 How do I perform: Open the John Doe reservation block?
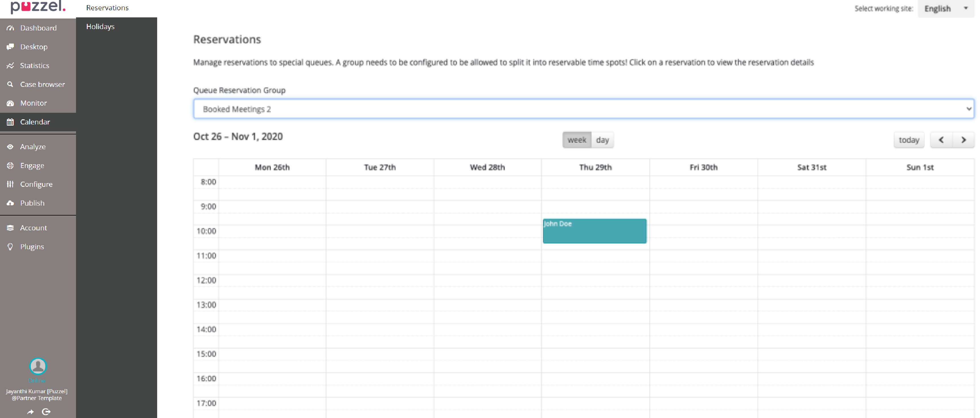click(594, 231)
